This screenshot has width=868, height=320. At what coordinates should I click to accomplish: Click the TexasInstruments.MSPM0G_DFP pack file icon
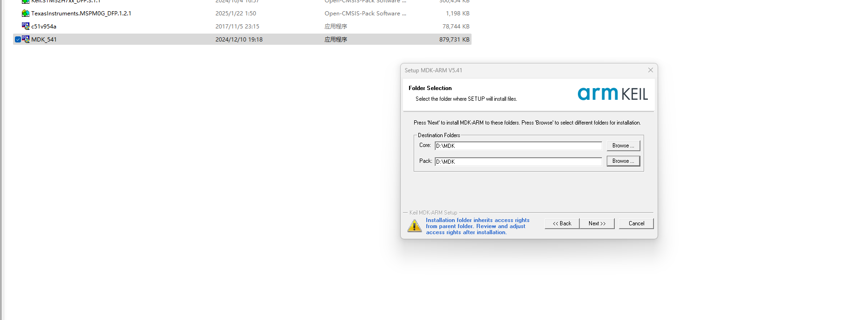click(x=26, y=13)
